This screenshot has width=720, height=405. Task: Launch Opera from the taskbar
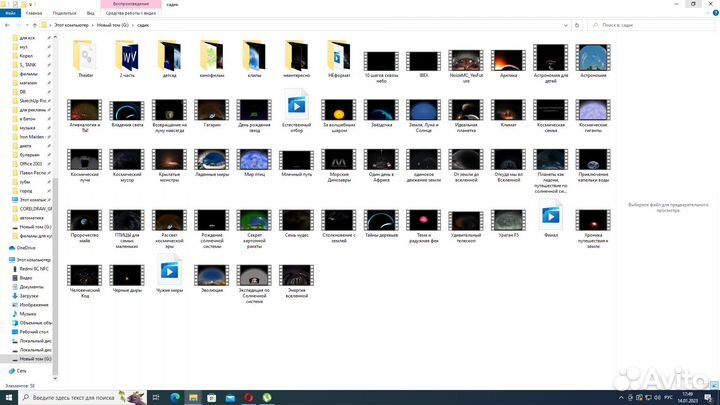click(x=247, y=397)
